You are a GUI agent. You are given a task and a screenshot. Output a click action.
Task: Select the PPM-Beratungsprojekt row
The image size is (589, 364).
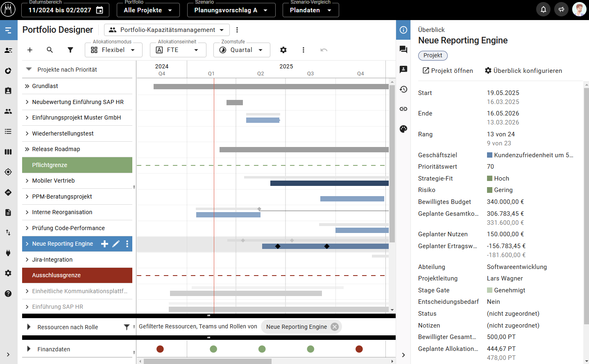[77, 197]
